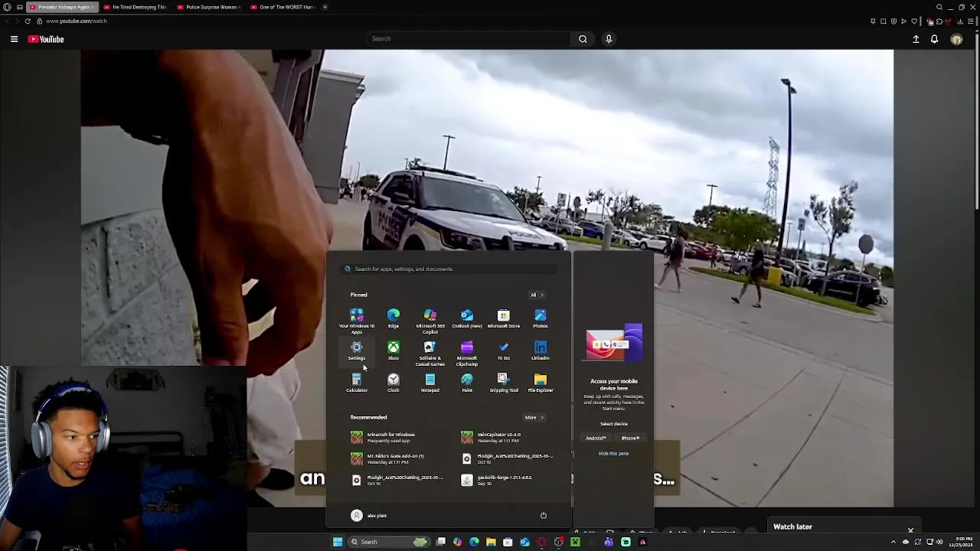Launch Microsoft Clipchamp
This screenshot has width=980, height=551.
[x=467, y=354]
